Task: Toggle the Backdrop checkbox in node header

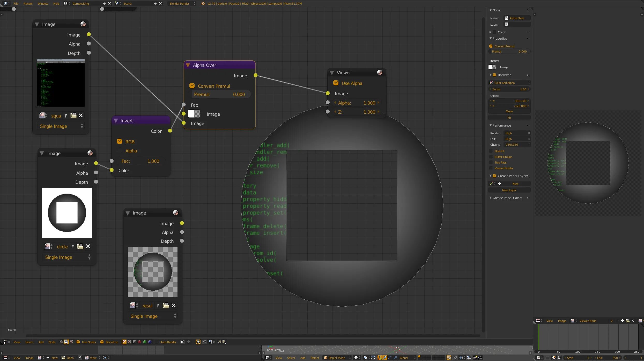Action: coord(102,342)
